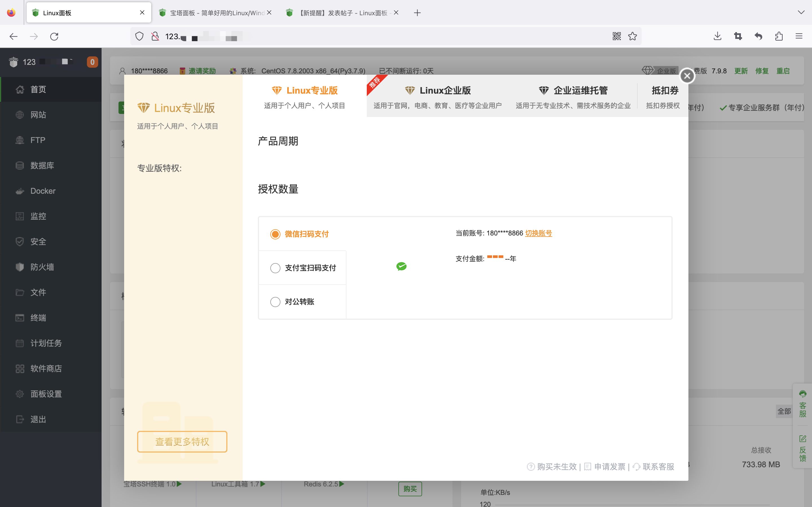This screenshot has height=507, width=812.
Task: Bookmark this page with the star icon
Action: [x=633, y=36]
